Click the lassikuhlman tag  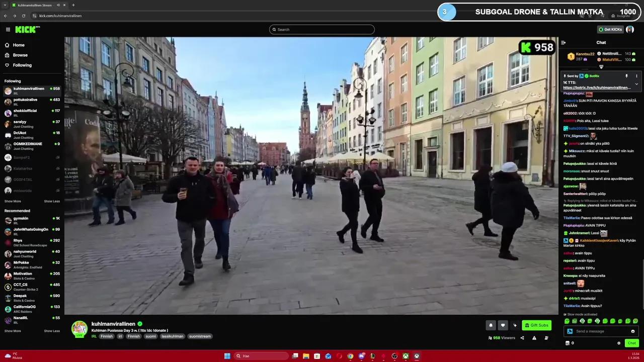pyautogui.click(x=172, y=336)
